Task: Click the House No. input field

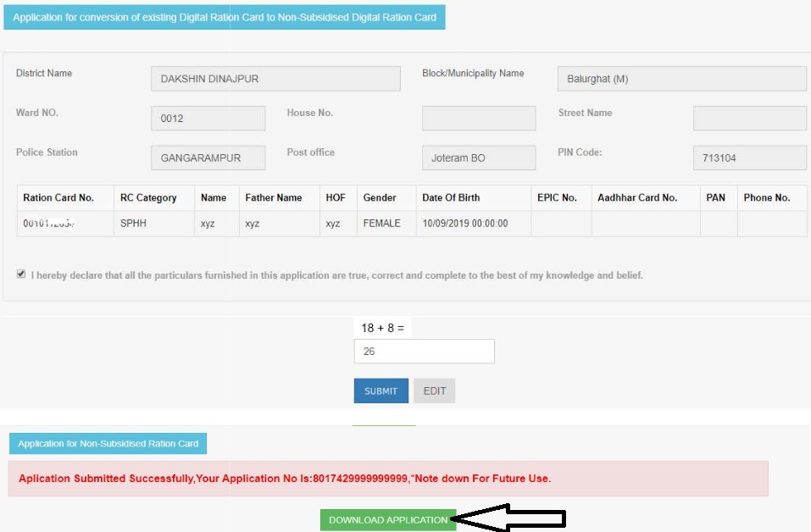Action: (478, 119)
